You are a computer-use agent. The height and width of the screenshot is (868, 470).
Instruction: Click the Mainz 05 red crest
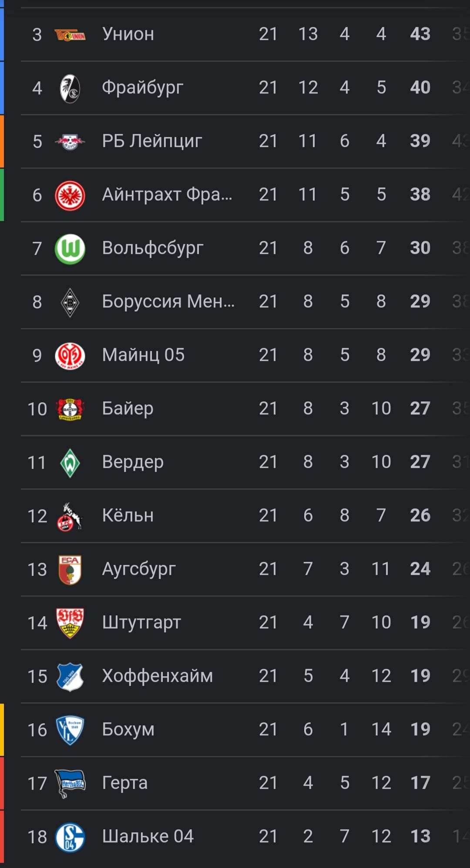(x=70, y=356)
